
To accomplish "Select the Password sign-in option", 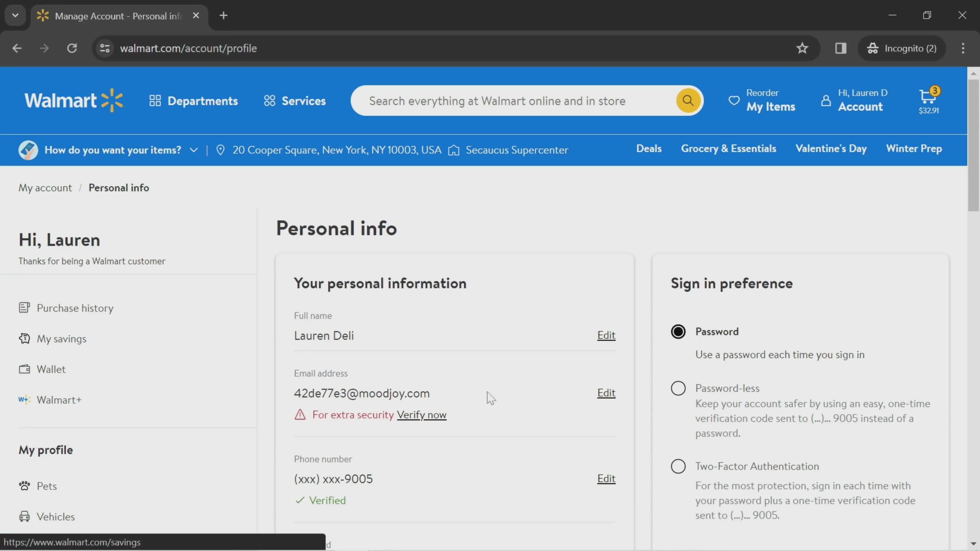I will click(x=678, y=332).
